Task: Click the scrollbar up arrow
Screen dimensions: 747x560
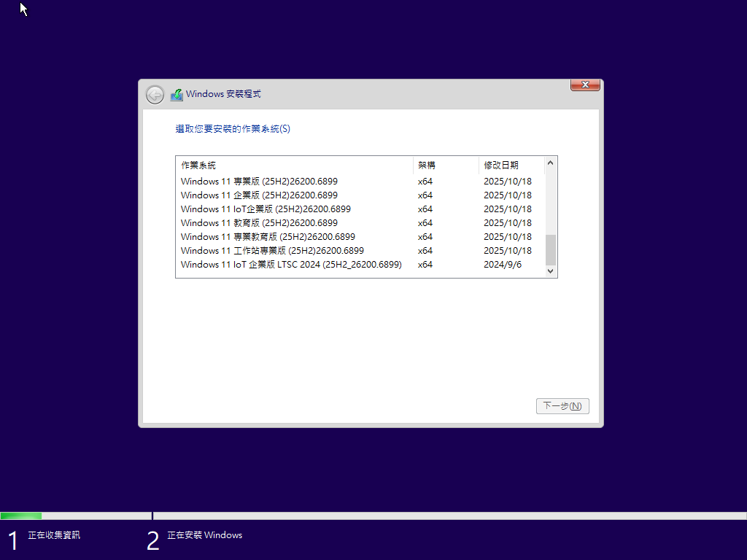Action: coord(550,162)
